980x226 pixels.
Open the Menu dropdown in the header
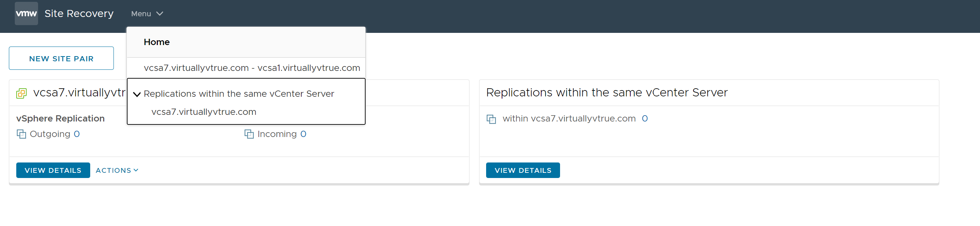pyautogui.click(x=146, y=13)
